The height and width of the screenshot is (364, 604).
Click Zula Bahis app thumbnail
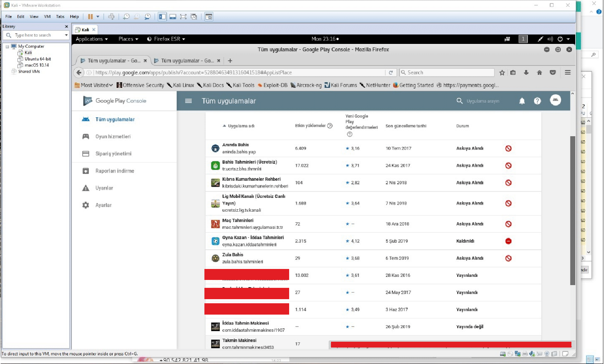[x=215, y=258]
